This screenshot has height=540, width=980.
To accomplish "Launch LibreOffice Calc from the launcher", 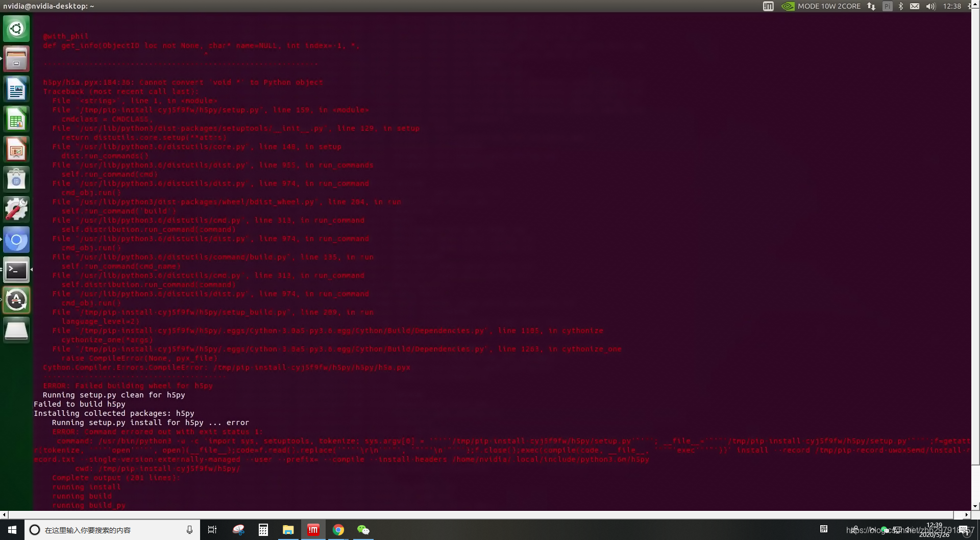I will [16, 119].
